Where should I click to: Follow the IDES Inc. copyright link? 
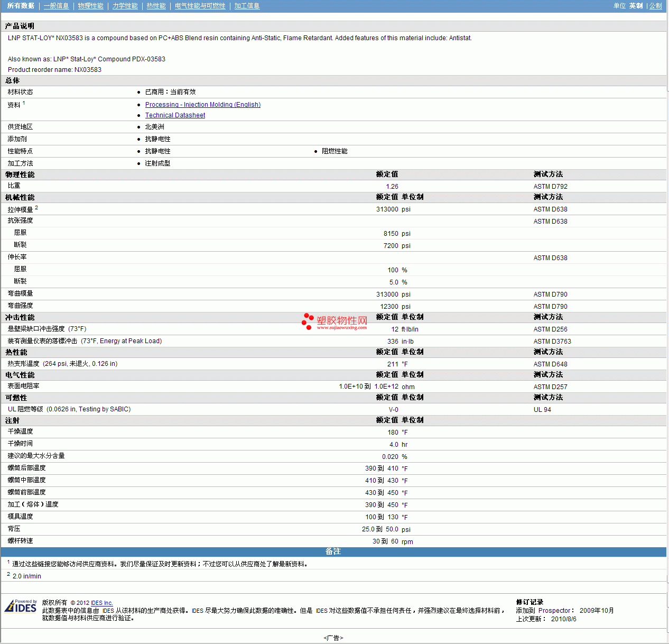pos(102,603)
